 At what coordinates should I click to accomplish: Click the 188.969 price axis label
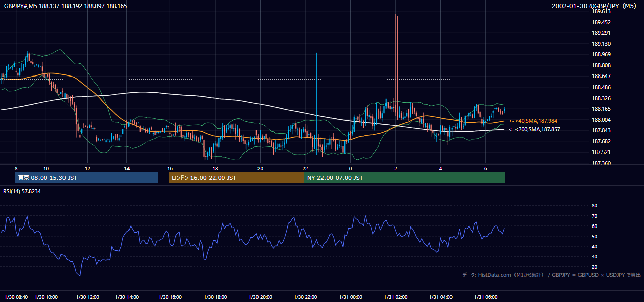tap(601, 54)
